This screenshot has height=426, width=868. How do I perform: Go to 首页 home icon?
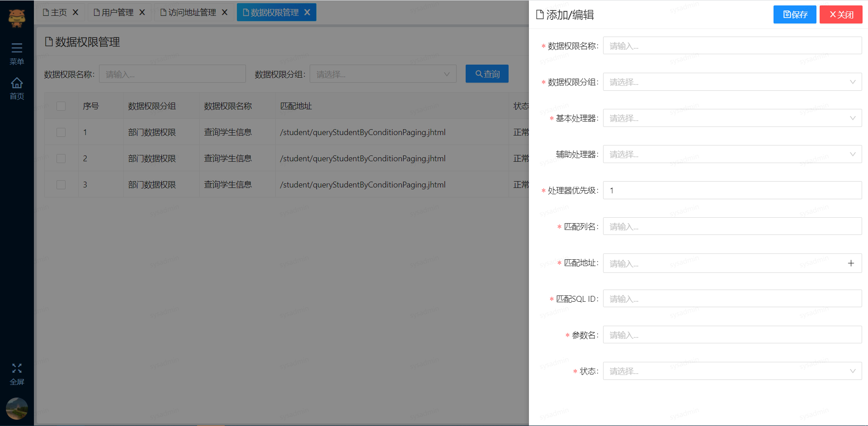(x=17, y=89)
